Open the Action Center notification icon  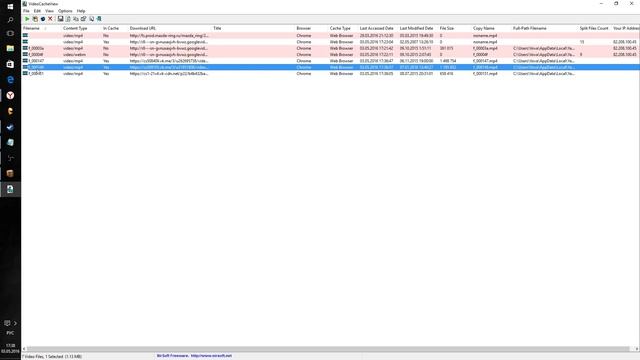(7, 323)
